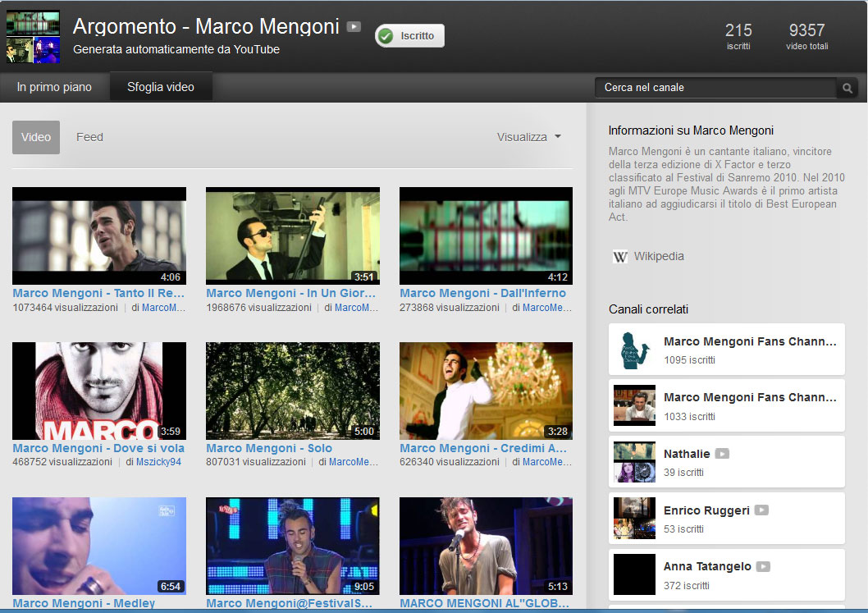Open Marco Mengoni@FestivalS... title link
The width and height of the screenshot is (868, 613).
289,603
